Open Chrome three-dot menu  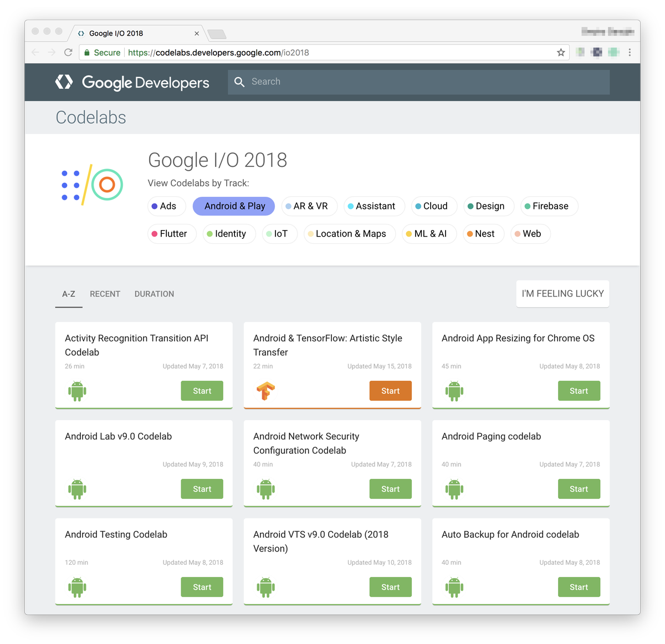pyautogui.click(x=630, y=53)
